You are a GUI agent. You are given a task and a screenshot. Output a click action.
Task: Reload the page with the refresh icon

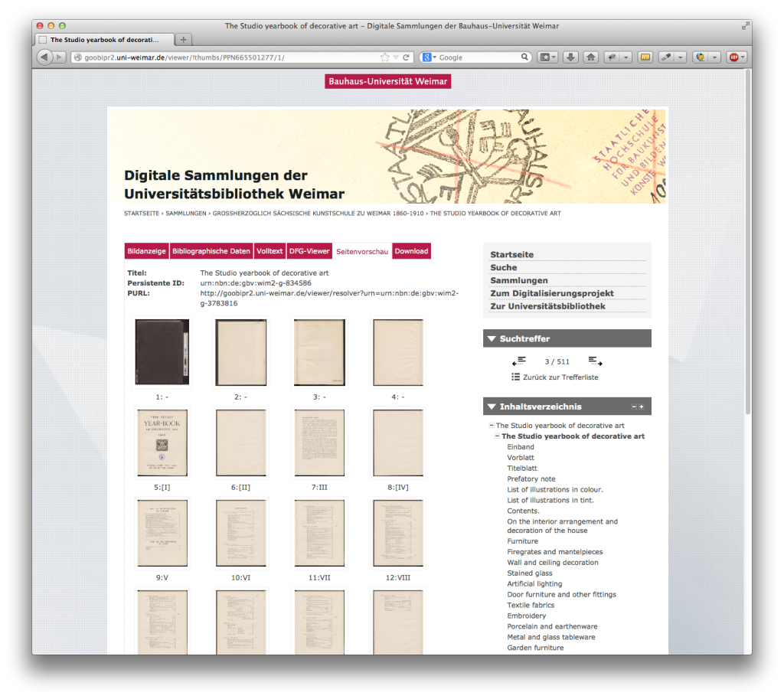tap(406, 57)
